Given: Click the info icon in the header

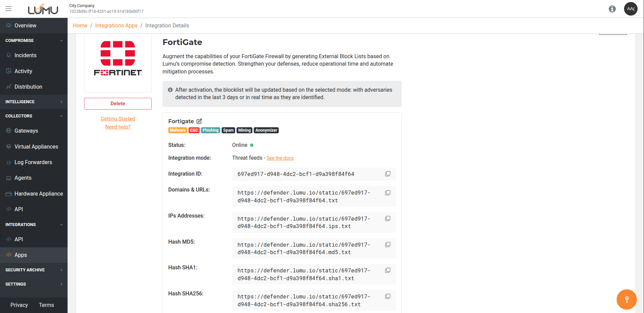Looking at the screenshot, I should click(612, 9).
